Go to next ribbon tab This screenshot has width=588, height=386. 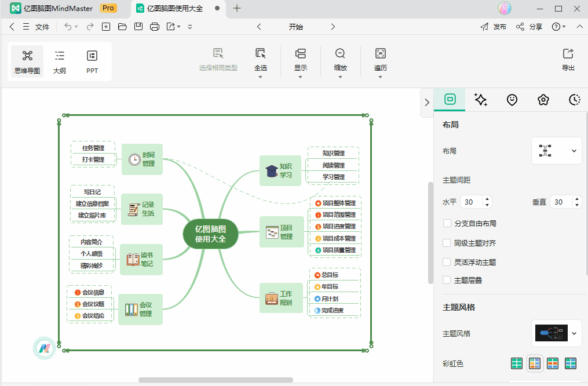(333, 27)
